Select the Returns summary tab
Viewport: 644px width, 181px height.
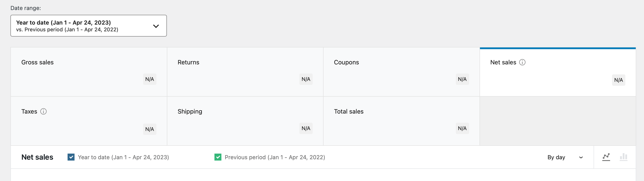point(245,72)
